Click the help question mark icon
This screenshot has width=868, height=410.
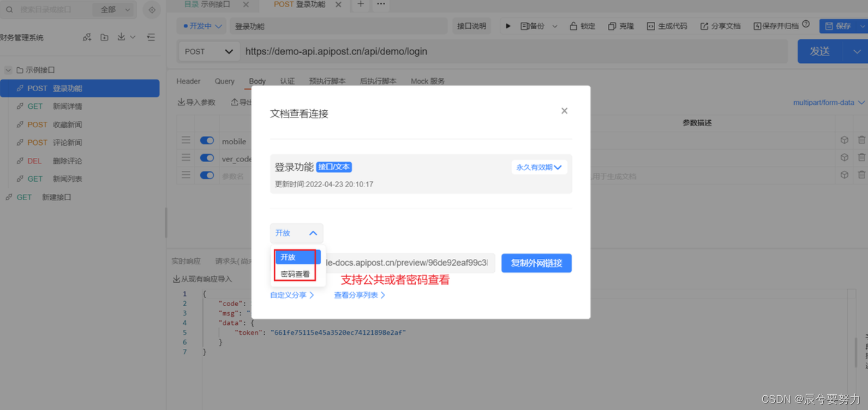[806, 24]
